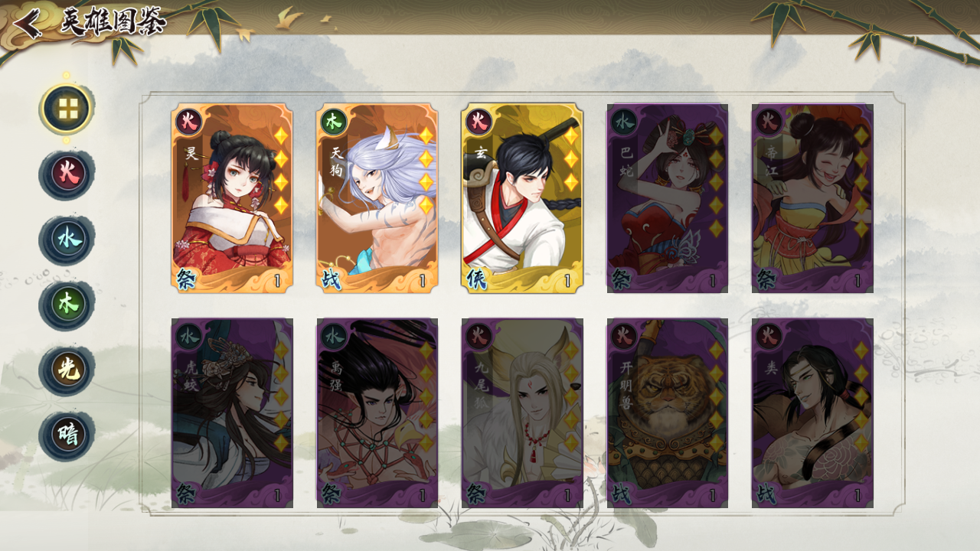Screen dimensions: 980x551
Task: Filter heroes by light element 光
Action: pos(67,370)
